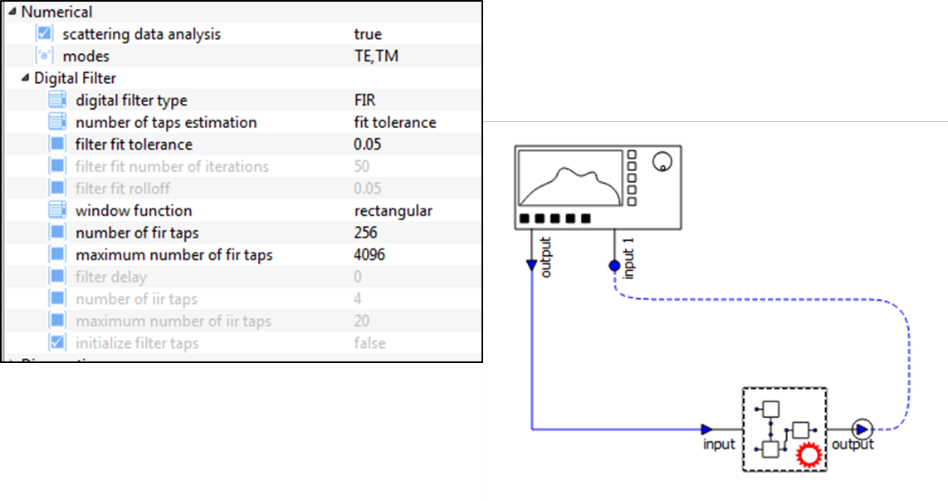
Task: Toggle scattering data analysis checkbox
Action: pyautogui.click(x=44, y=34)
